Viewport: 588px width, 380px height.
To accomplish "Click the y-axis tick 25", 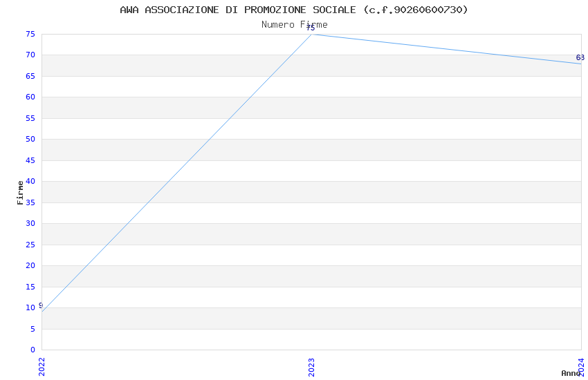I will coord(30,245).
